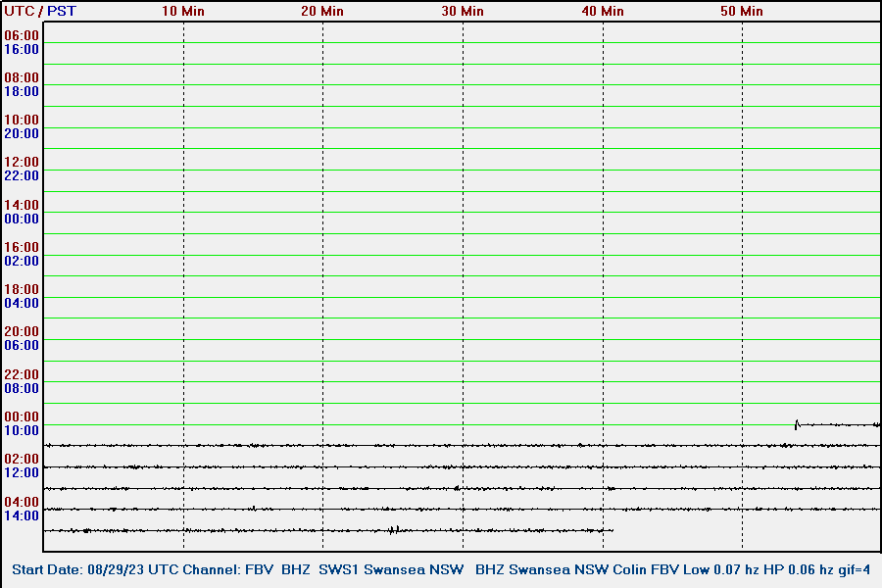
Task: Click the 10 Min column header
Action: [x=183, y=11]
